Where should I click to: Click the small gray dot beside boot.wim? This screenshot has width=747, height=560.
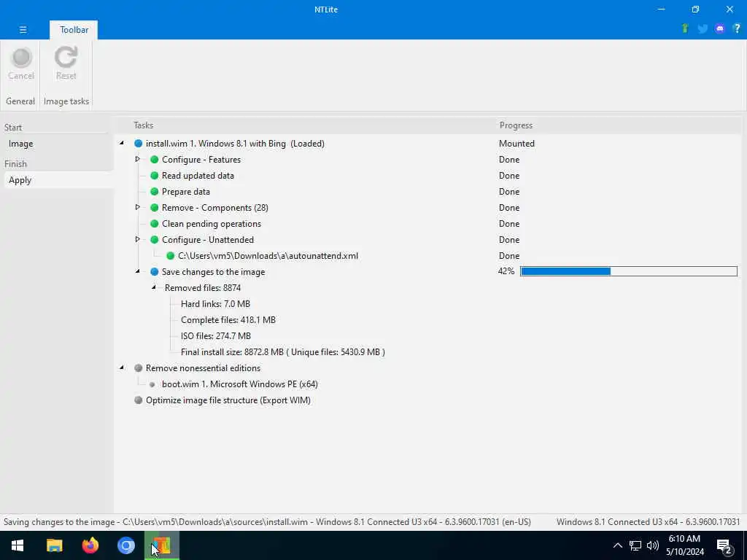pos(152,384)
